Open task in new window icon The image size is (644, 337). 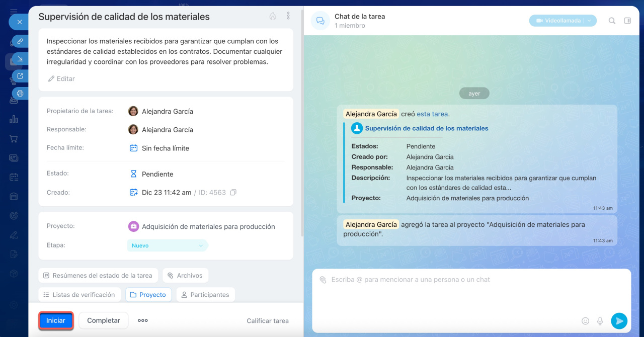[x=20, y=76]
